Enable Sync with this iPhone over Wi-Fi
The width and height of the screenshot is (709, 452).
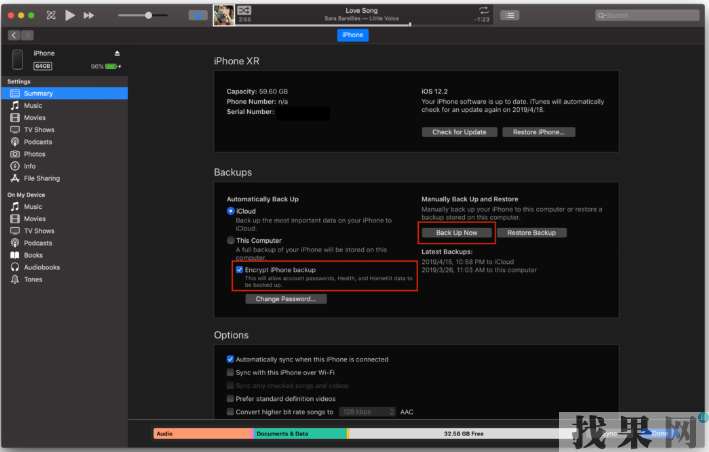coord(231,372)
